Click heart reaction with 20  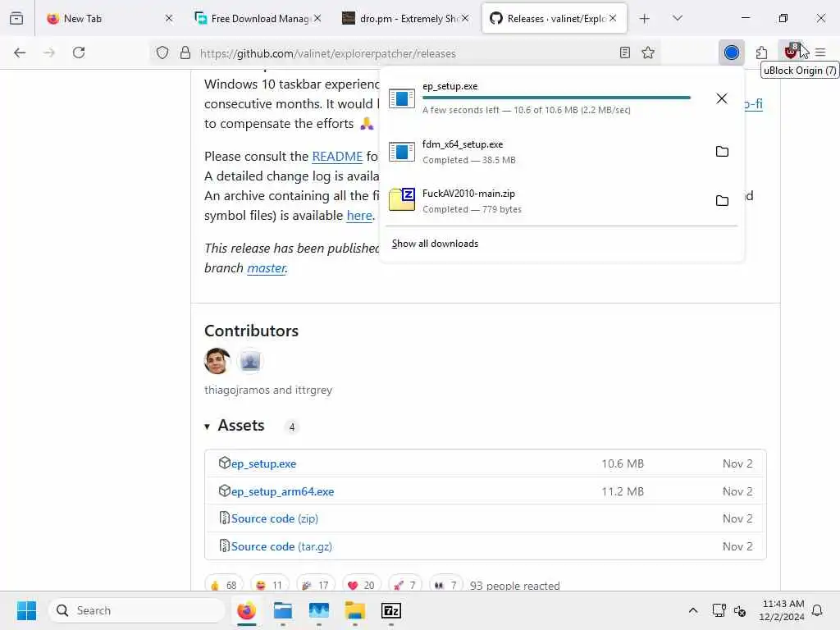pos(362,585)
